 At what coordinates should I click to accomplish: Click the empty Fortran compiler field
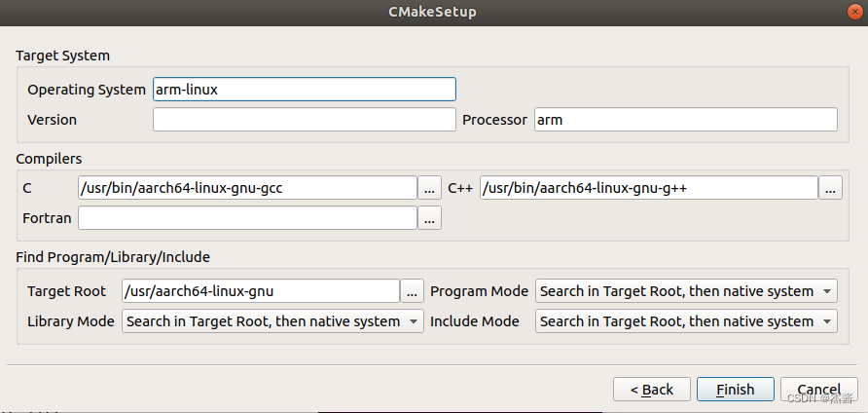click(247, 218)
